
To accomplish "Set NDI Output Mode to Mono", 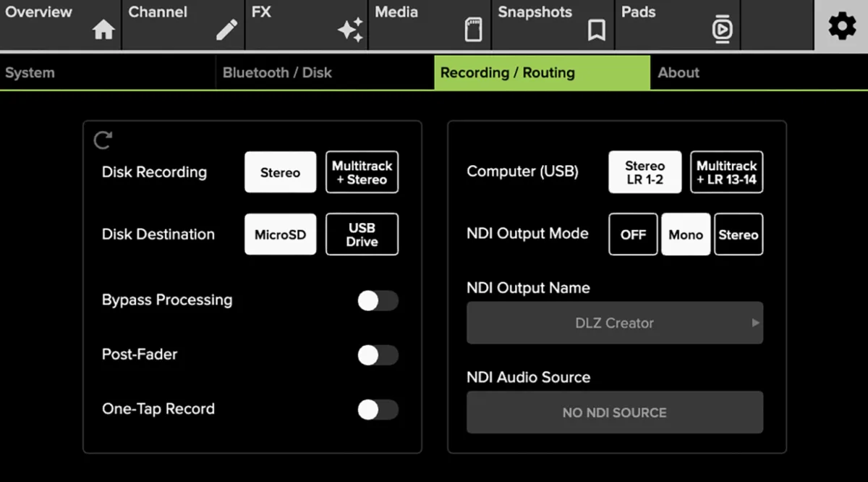I will tap(686, 234).
